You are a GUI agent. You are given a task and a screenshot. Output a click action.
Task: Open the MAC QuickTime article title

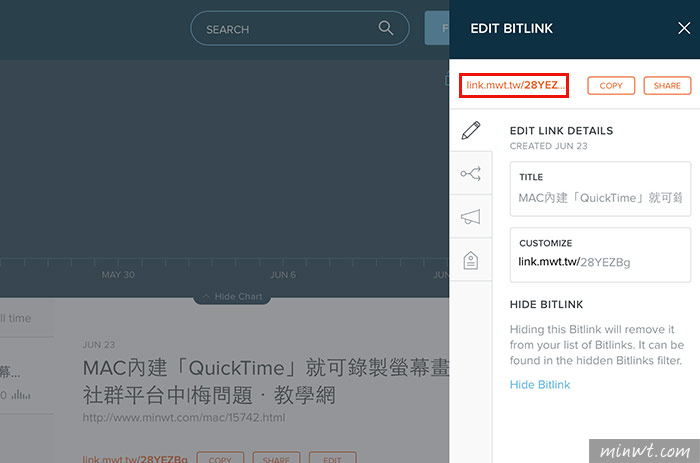[x=266, y=382]
